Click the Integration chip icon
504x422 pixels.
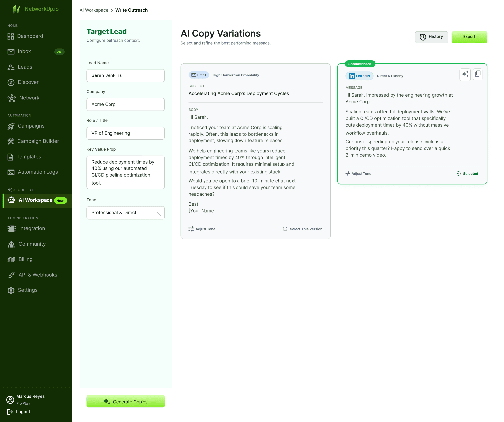12,229
